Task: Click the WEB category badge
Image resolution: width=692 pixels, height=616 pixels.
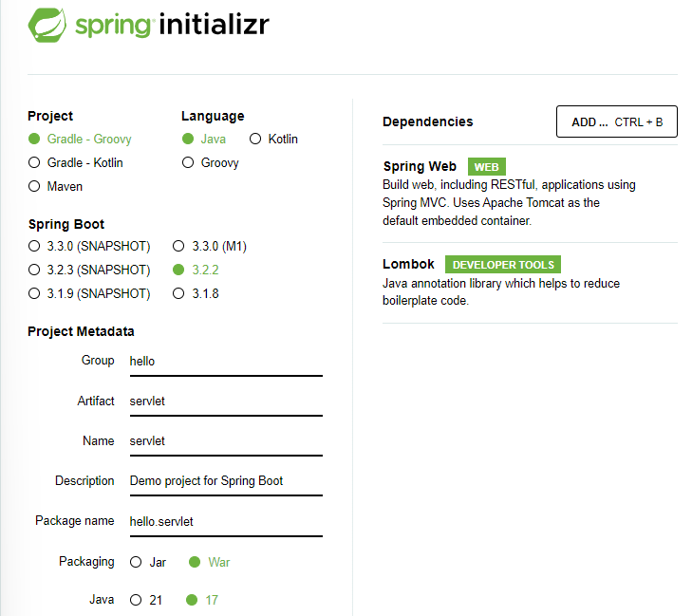Action: pos(487,167)
